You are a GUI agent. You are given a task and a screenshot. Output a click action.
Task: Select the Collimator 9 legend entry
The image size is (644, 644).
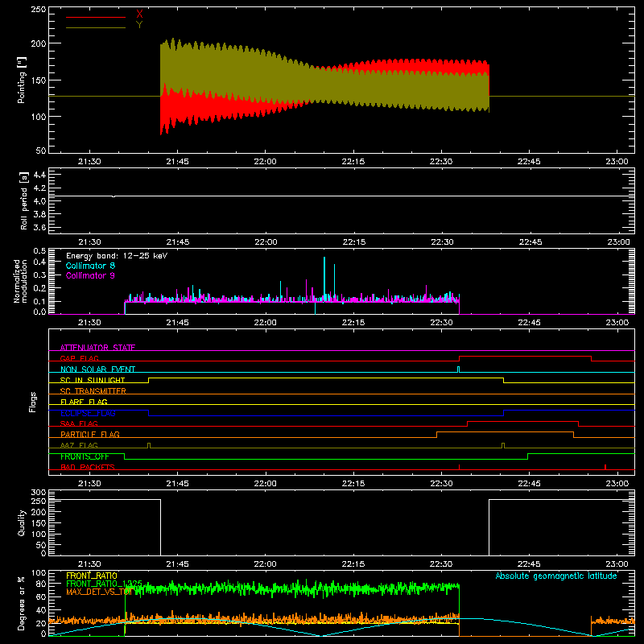coord(90,275)
